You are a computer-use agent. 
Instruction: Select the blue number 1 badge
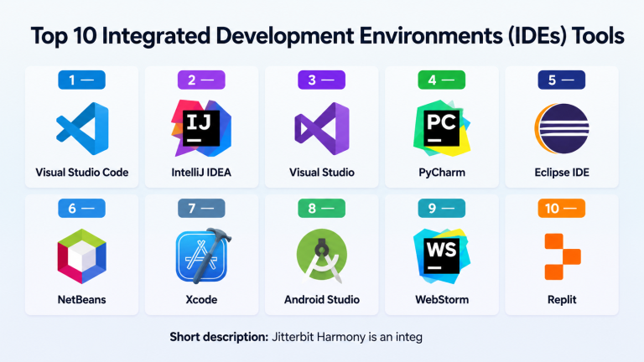coord(81,80)
